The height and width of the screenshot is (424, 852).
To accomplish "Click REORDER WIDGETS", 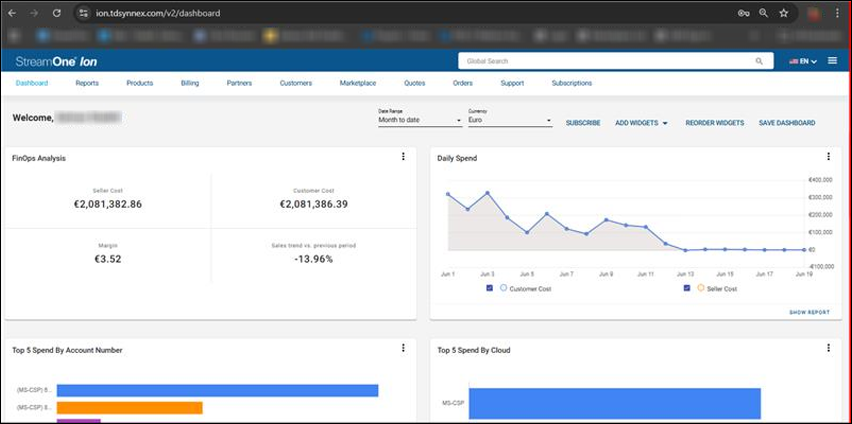I will 715,123.
